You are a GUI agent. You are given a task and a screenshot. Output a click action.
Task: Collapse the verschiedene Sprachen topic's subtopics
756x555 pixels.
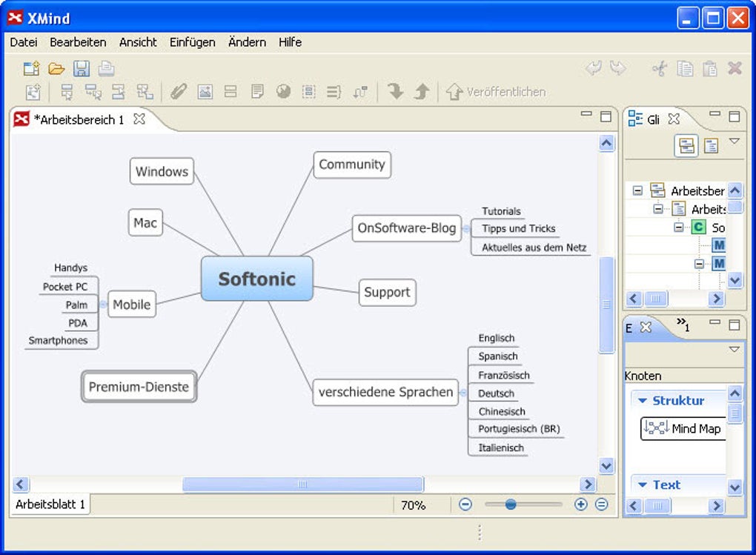[462, 393]
